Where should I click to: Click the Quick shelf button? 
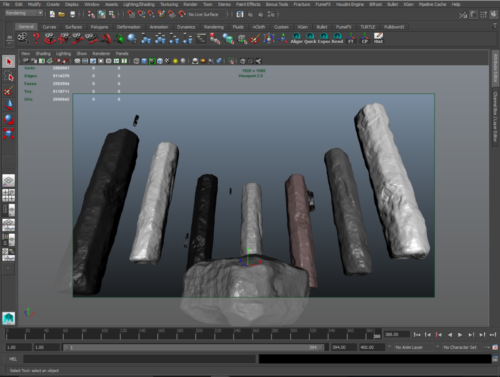tap(310, 38)
